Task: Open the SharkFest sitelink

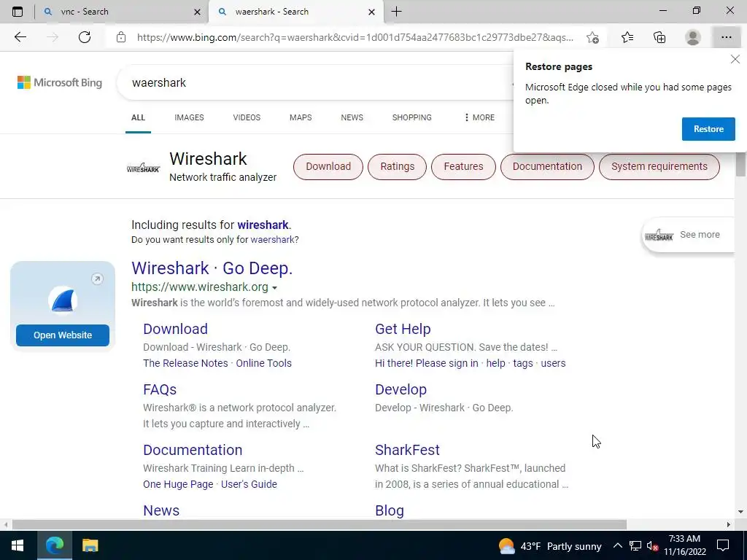Action: (407, 450)
